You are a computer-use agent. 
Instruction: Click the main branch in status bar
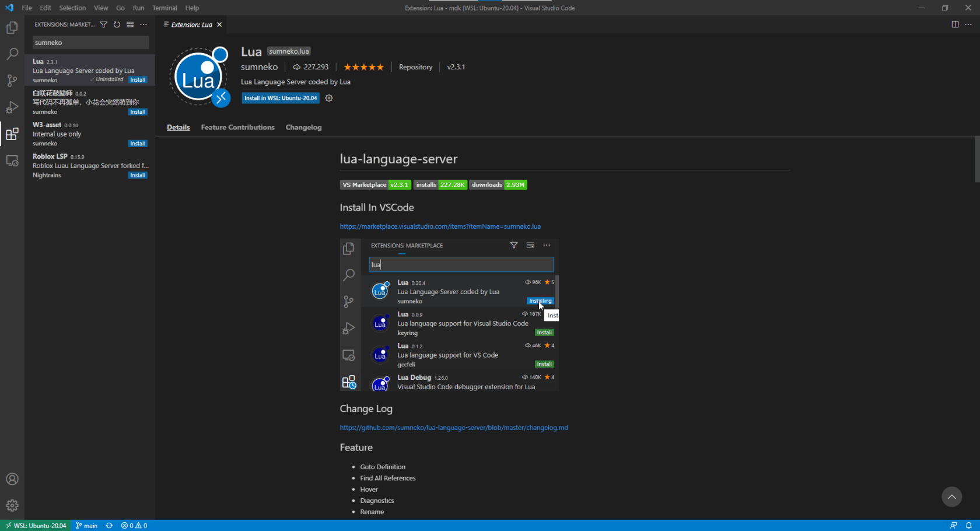pyautogui.click(x=86, y=526)
